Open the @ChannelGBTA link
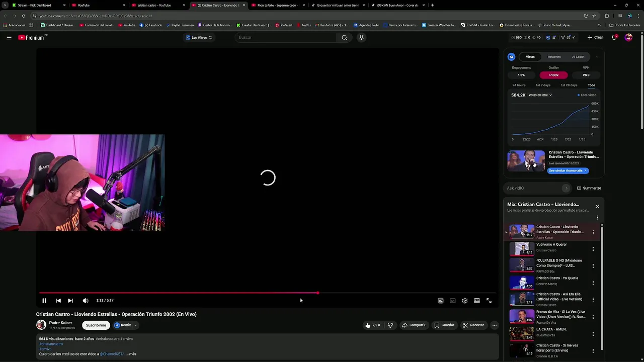 (x=112, y=354)
